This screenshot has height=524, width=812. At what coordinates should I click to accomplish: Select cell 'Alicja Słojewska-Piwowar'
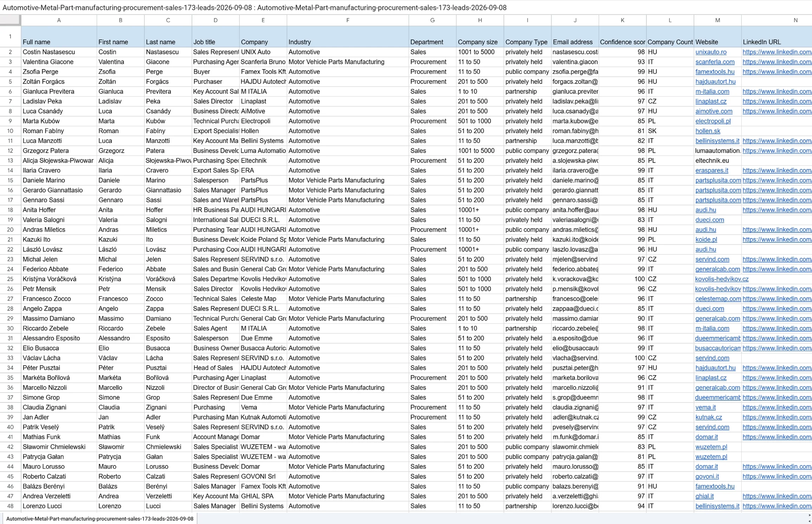pos(59,161)
